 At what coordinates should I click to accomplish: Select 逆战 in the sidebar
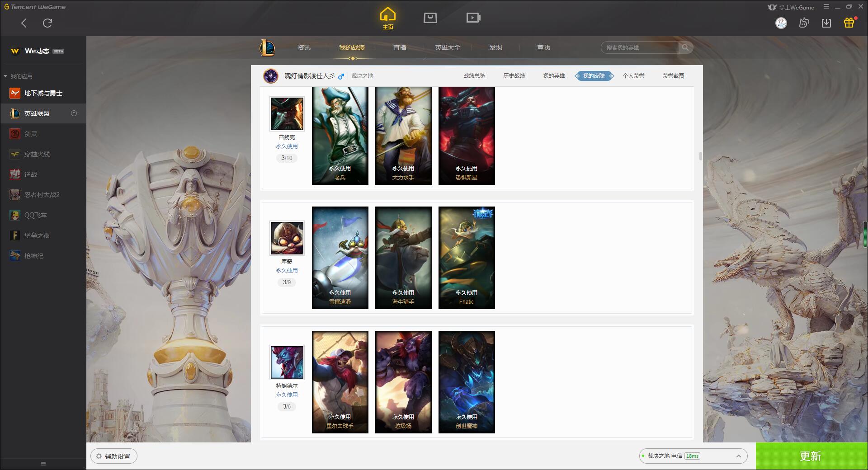tap(43, 174)
